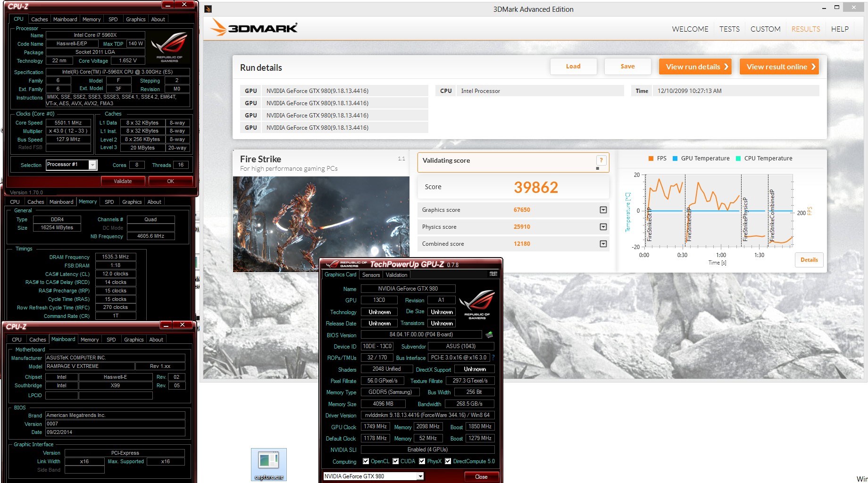Click the ROG logo in the CPU-Z CPU tab
Viewport: 868px width, 483px height.
(x=169, y=46)
